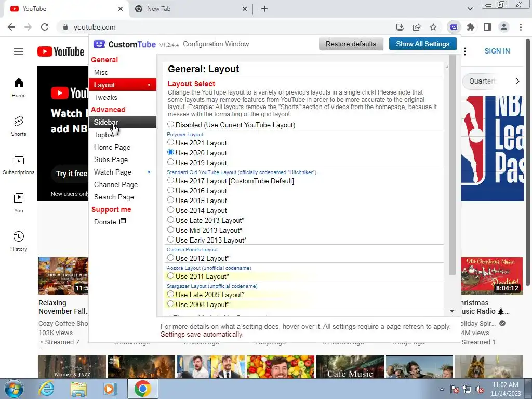Select Use 2011 Layout
This screenshot has height=399, width=532.
tap(170, 276)
